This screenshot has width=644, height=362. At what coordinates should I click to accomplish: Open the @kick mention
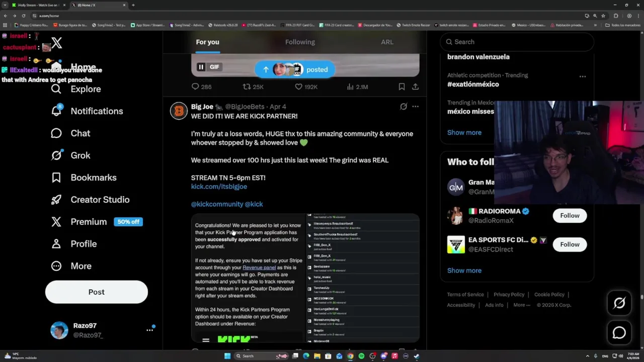[254, 204]
